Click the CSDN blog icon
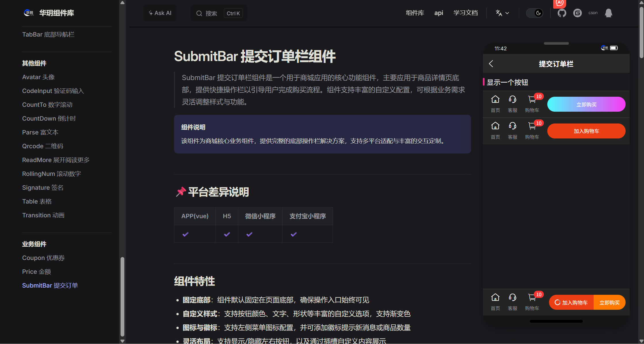This screenshot has width=644, height=344. pyautogui.click(x=593, y=13)
